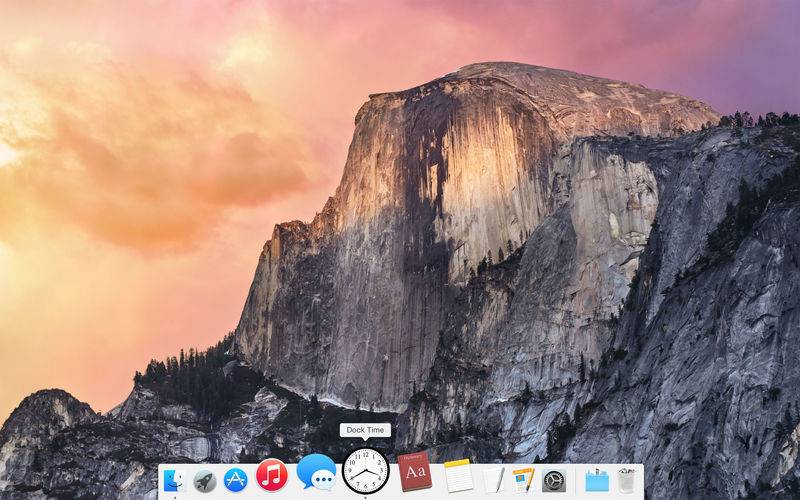The image size is (800, 500).
Task: Click the Dock Time clock icon
Action: click(x=365, y=471)
